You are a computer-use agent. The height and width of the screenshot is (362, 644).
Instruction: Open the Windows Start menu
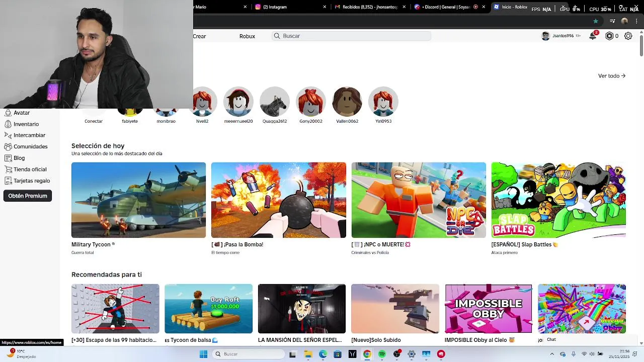coord(203,354)
